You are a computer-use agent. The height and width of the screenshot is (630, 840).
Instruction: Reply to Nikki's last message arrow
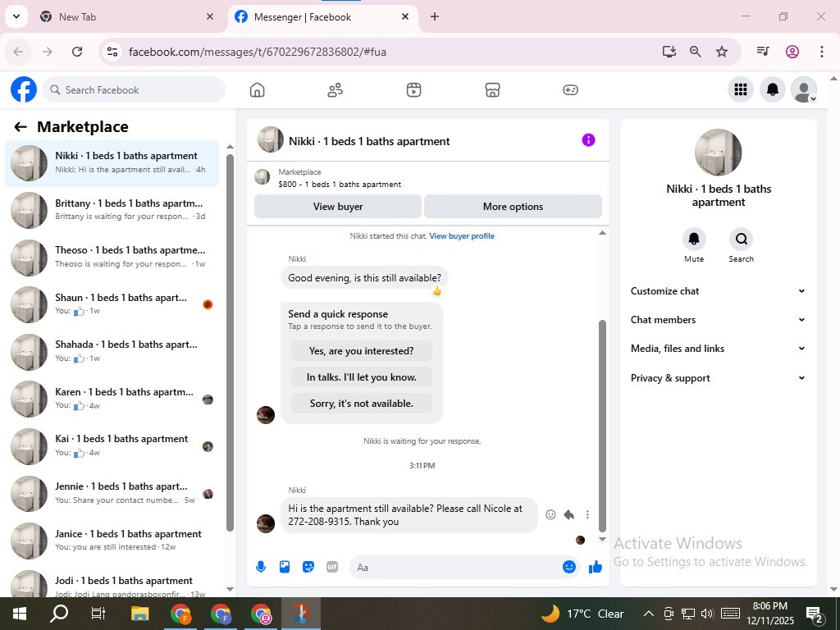tap(569, 515)
